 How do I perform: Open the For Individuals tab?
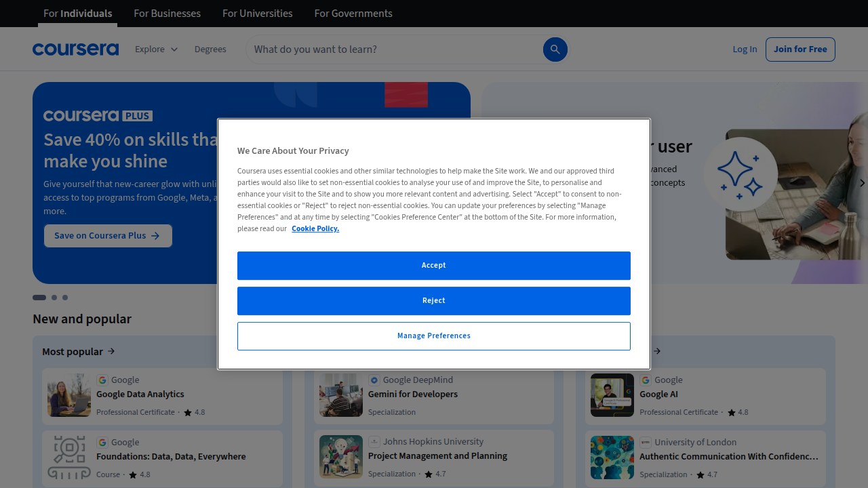pos(78,13)
